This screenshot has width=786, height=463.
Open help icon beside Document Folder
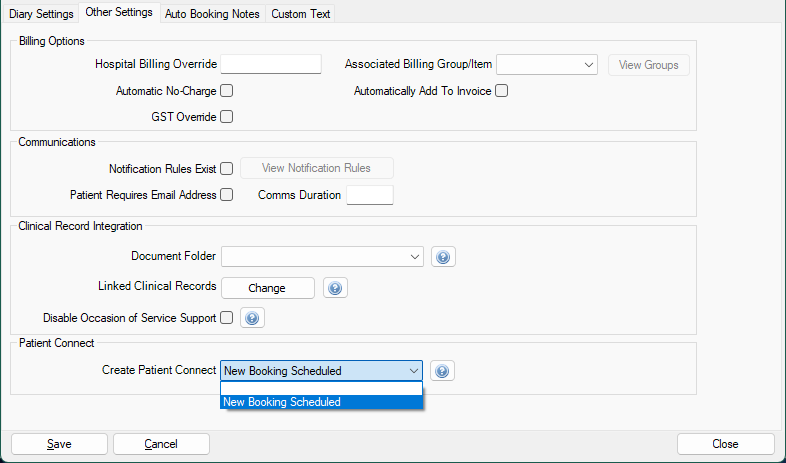(443, 257)
